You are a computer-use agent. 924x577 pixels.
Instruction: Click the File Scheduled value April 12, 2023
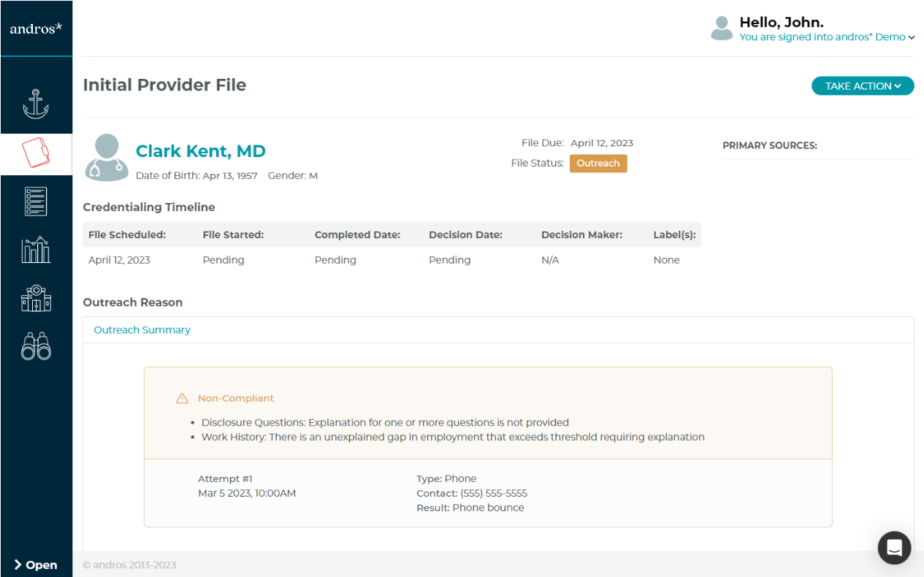(119, 260)
